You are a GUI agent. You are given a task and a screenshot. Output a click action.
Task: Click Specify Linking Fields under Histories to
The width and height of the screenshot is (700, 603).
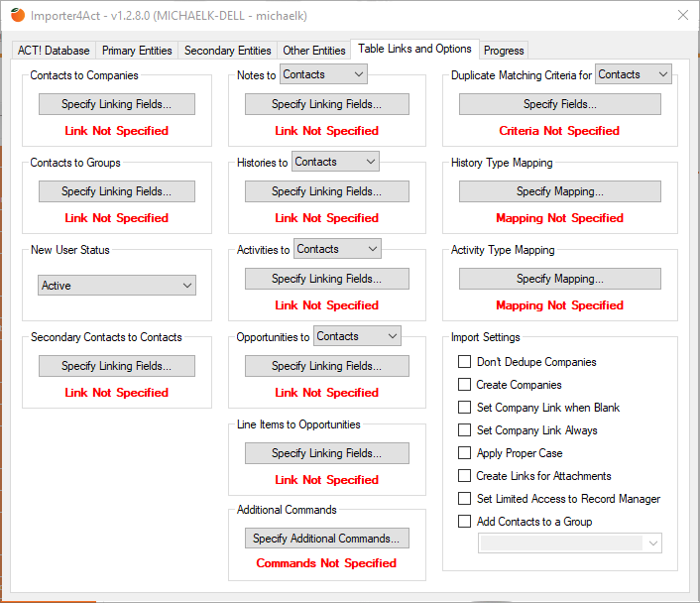[x=327, y=191]
